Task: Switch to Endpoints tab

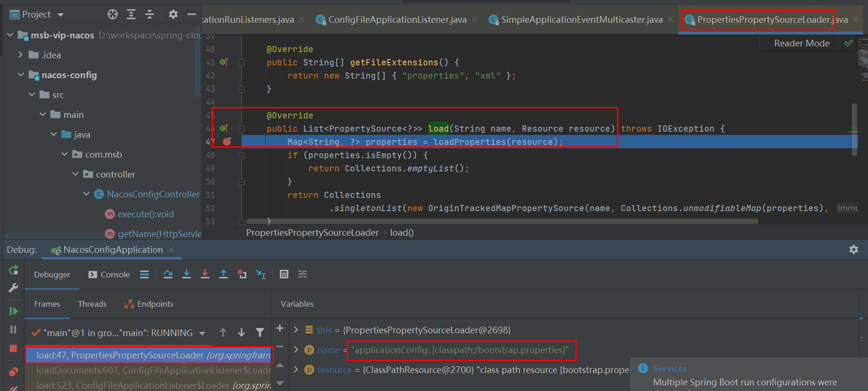Action: [149, 304]
